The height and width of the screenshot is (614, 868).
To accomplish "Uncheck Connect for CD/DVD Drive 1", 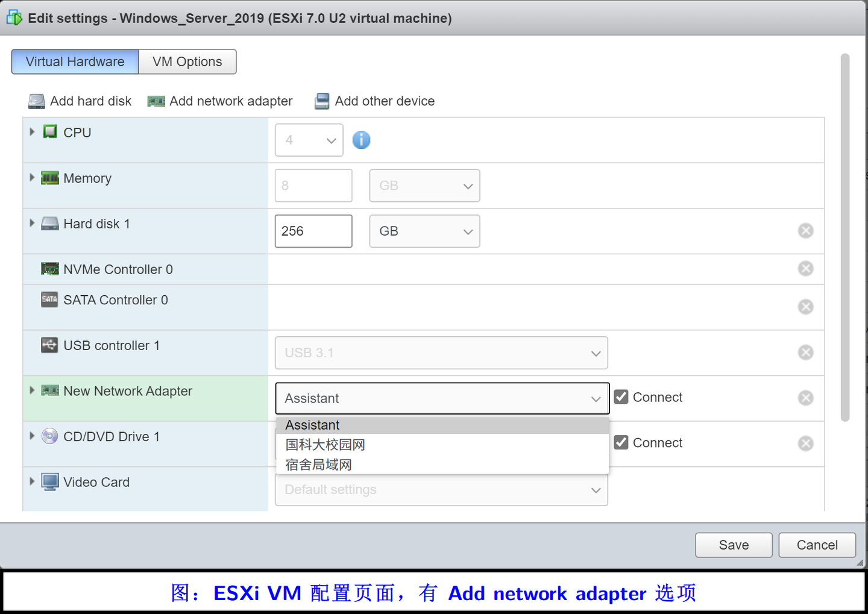I will pos(621,442).
